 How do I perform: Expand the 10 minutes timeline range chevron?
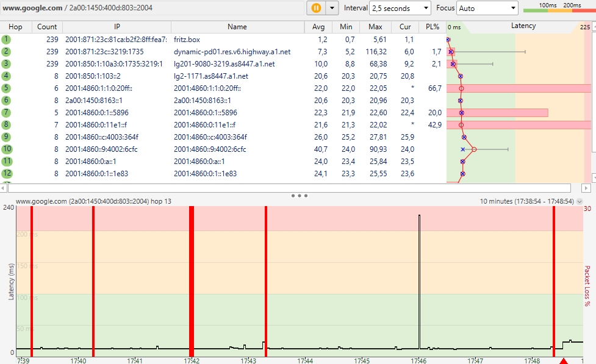pyautogui.click(x=580, y=201)
